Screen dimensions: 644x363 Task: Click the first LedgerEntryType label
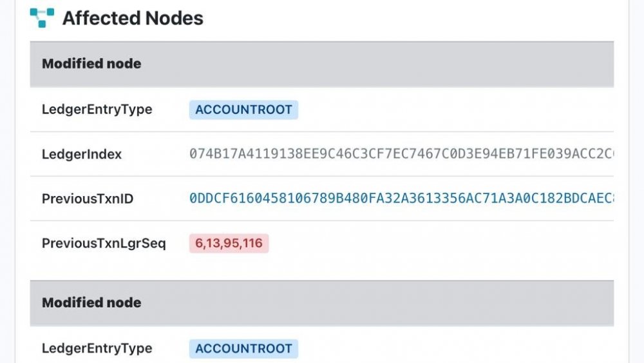(97, 110)
